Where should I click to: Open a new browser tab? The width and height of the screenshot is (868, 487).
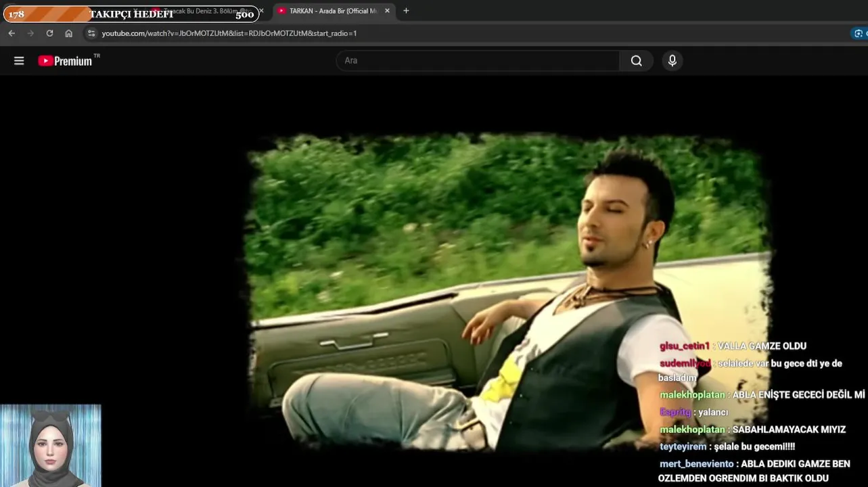pos(406,11)
